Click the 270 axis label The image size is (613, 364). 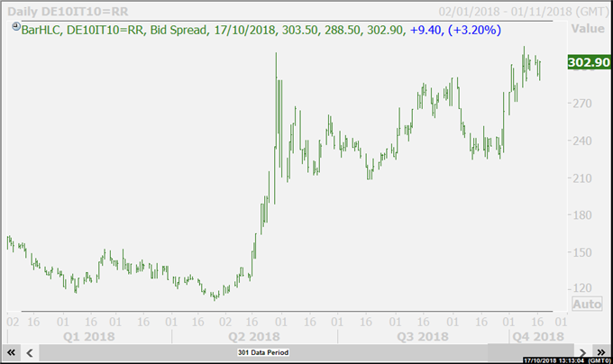(x=582, y=104)
